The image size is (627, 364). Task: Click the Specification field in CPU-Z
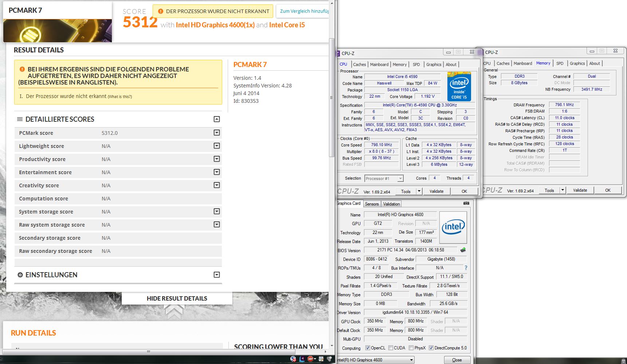419,105
